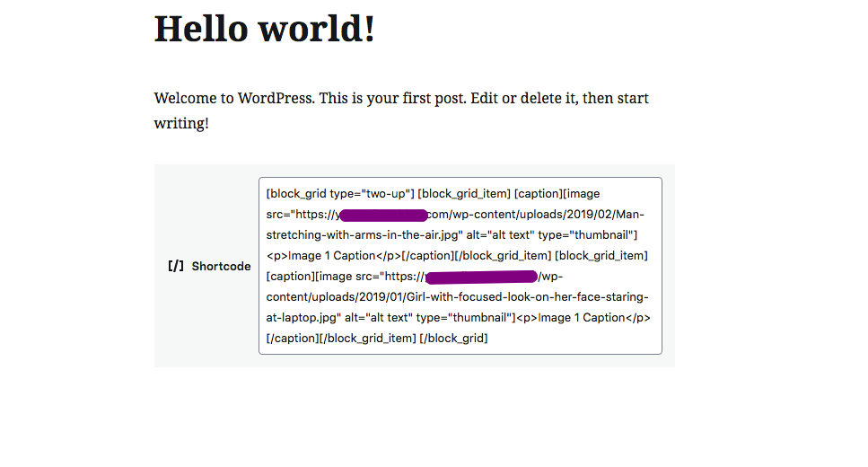Place cursor at closing [/block_grid] tag

(453, 338)
